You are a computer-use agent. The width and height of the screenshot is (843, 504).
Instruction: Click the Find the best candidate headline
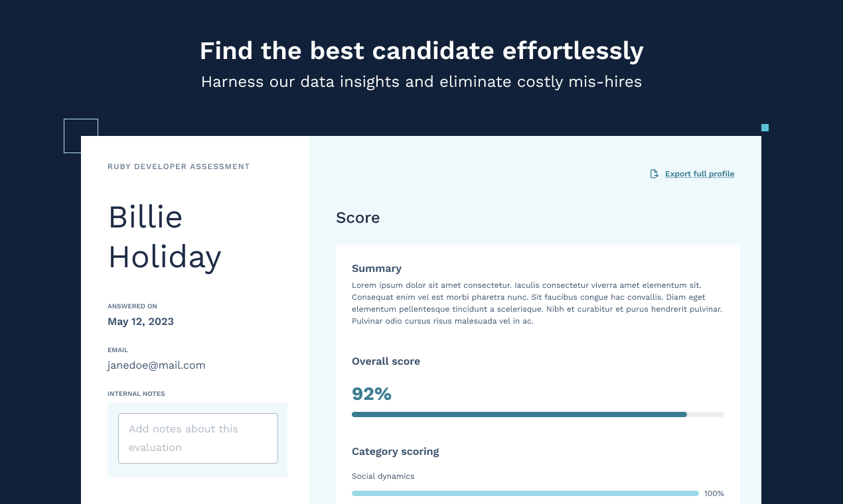pos(421,51)
